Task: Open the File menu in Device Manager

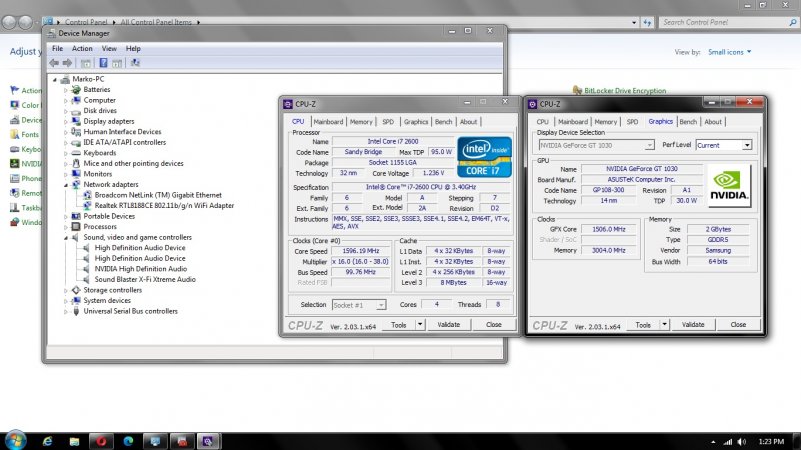Action: pyautogui.click(x=58, y=49)
